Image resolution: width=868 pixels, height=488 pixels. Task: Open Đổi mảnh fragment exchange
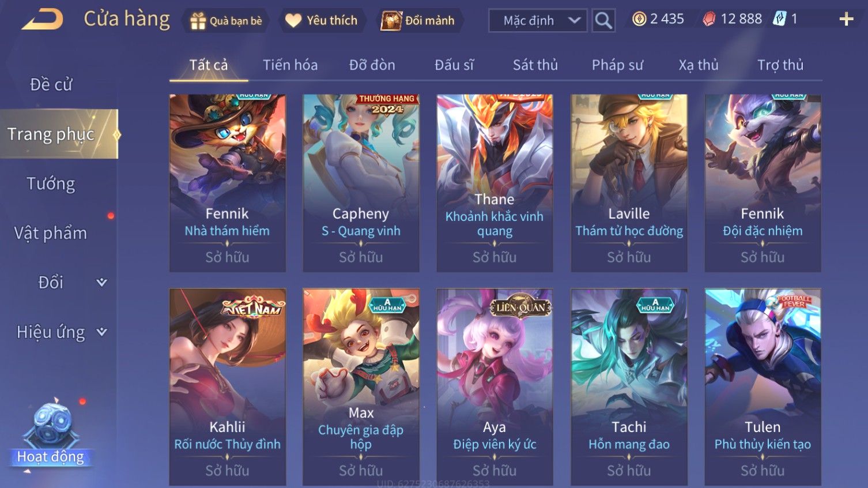tap(418, 21)
